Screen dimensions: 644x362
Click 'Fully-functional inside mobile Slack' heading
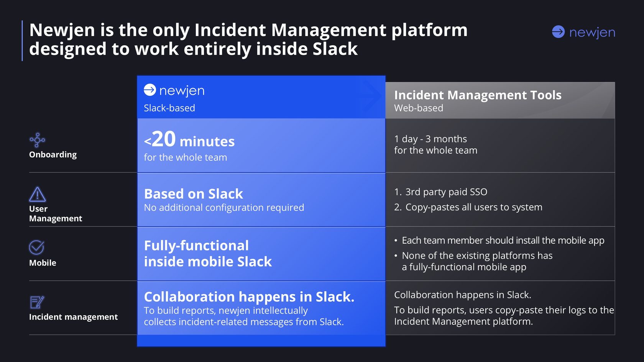pos(208,254)
